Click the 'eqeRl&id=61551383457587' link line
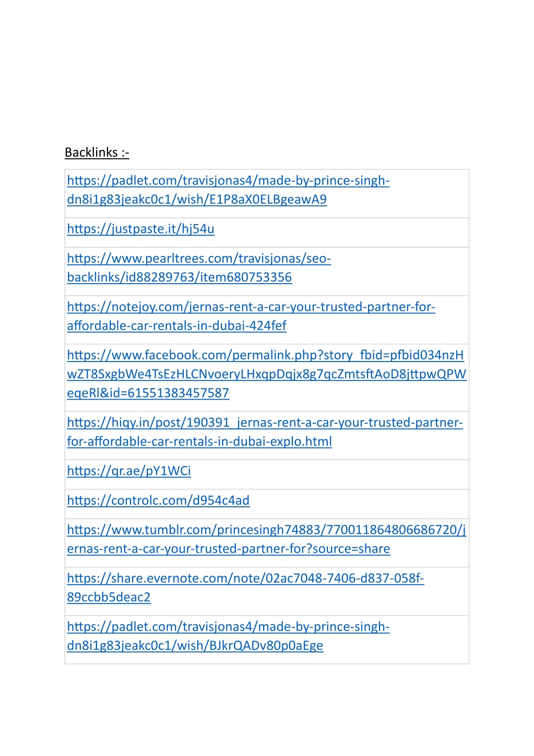This screenshot has height=756, width=534. (x=148, y=393)
